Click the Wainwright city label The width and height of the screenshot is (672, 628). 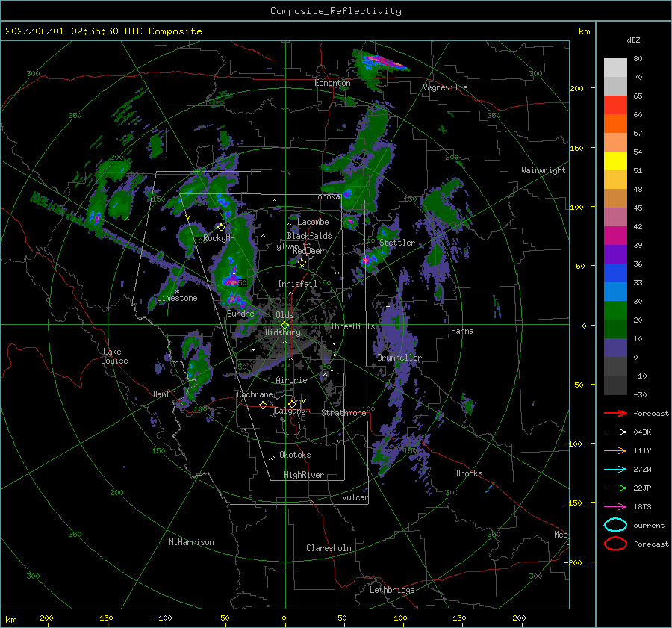(544, 170)
